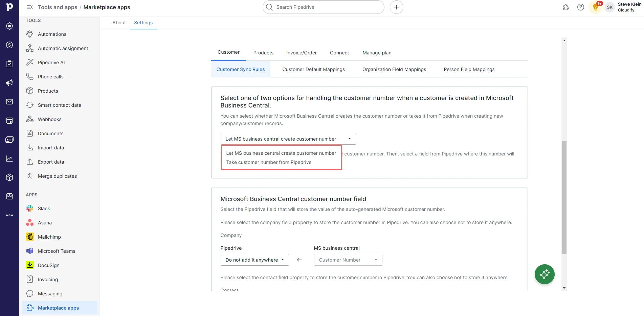Open Documents in the Tools list
This screenshot has height=316, width=644.
click(60, 133)
